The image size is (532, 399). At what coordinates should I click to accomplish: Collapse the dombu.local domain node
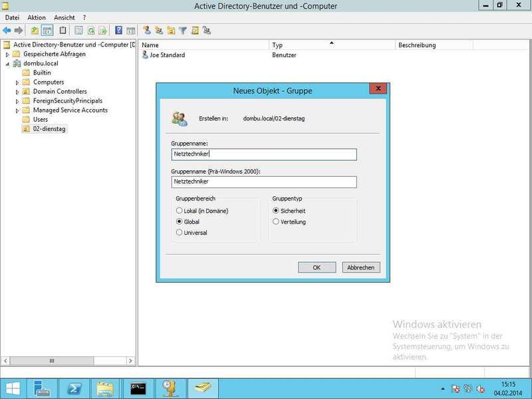pyautogui.click(x=7, y=64)
